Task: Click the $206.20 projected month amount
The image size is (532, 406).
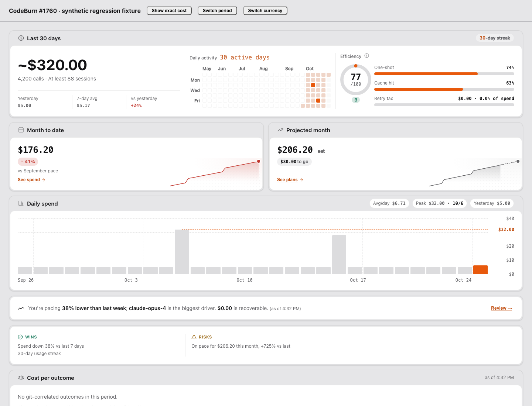Action: (x=295, y=150)
